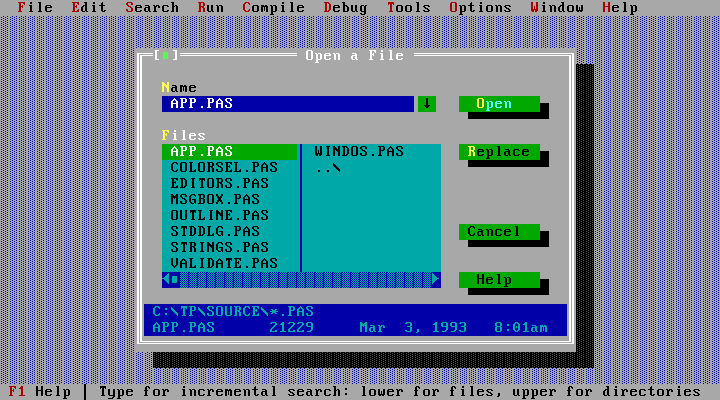This screenshot has width=720, height=400.
Task: Select WINDOS.PAS in the file list
Action: [359, 152]
